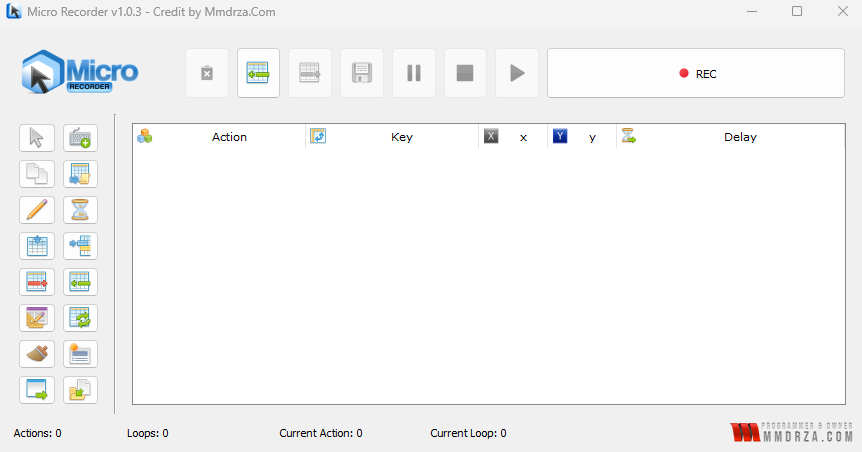Start recording with the REC button

point(696,73)
